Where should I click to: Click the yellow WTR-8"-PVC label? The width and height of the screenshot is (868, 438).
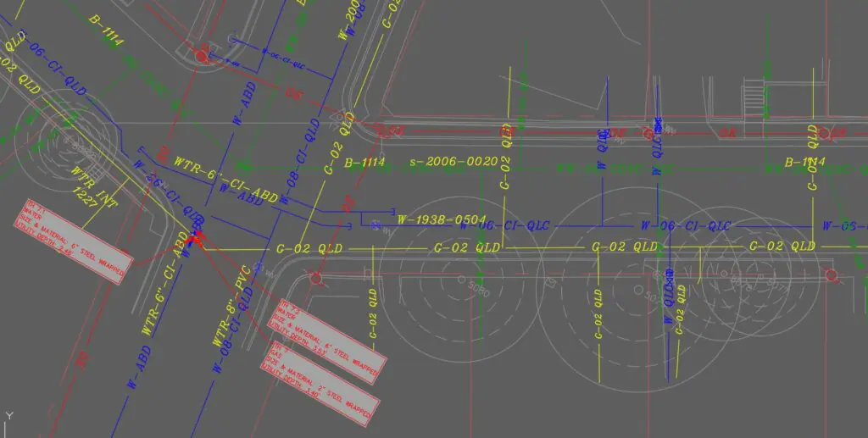(x=231, y=306)
